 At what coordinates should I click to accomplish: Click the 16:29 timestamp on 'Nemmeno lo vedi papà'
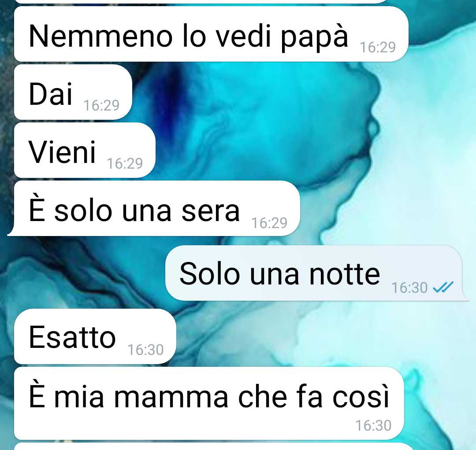[378, 47]
